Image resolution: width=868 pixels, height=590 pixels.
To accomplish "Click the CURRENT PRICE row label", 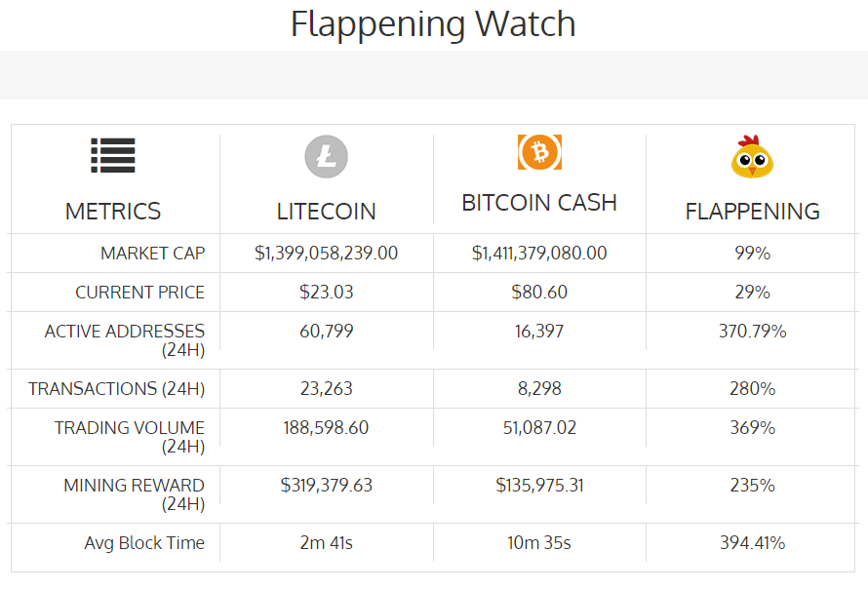I will (x=140, y=293).
